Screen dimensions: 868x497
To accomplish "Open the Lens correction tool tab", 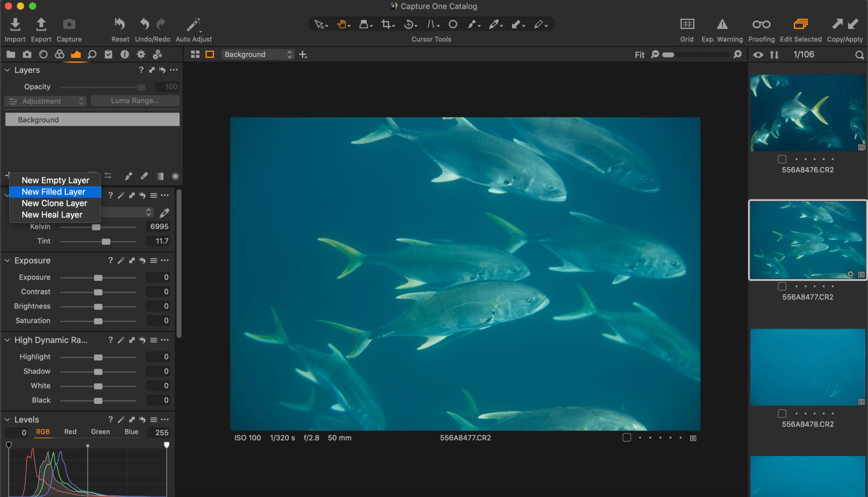I will pos(43,54).
